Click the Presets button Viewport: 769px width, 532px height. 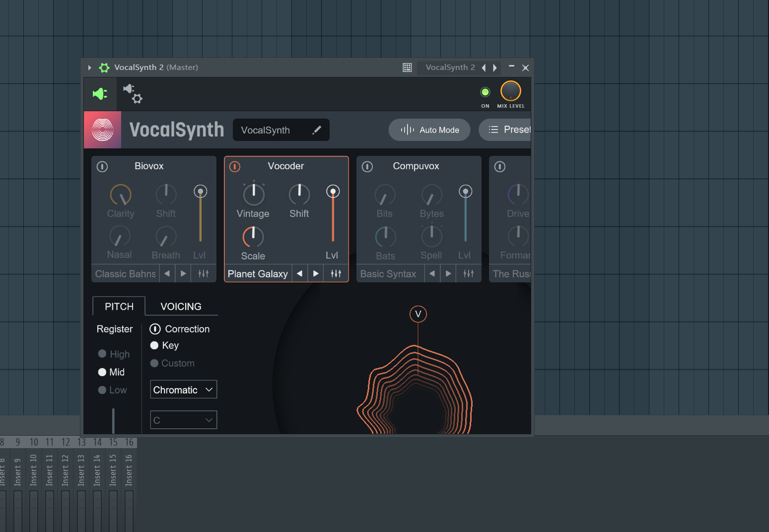coord(507,130)
